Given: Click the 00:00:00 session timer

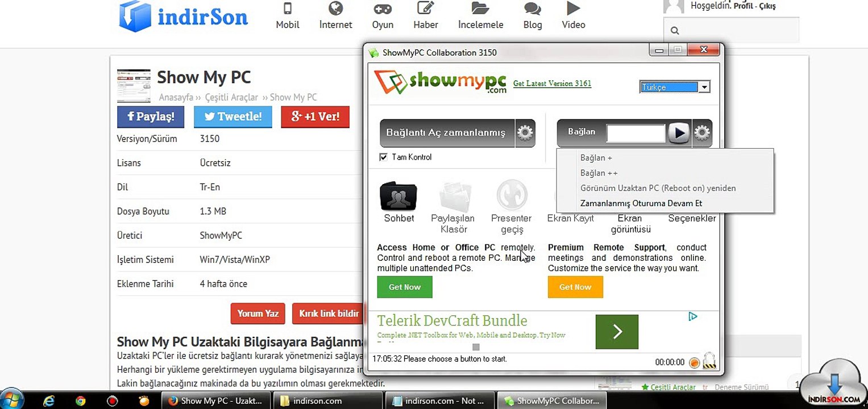Looking at the screenshot, I should tap(670, 362).
